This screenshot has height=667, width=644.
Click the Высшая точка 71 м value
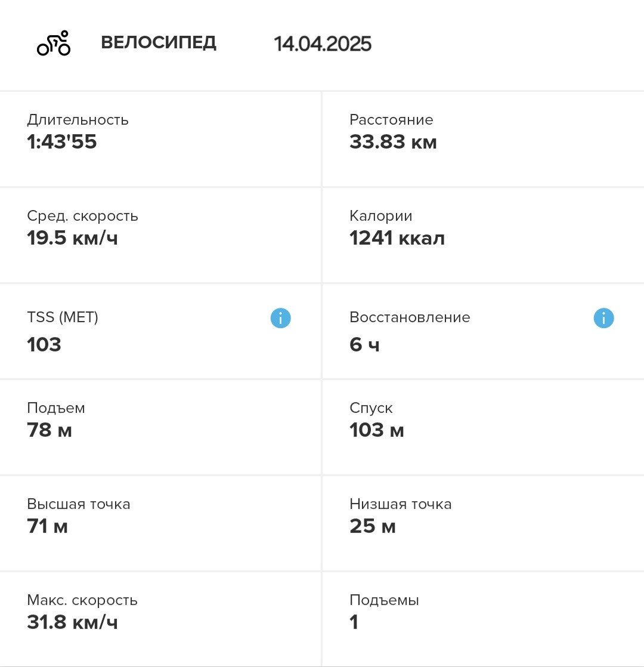pyautogui.click(x=47, y=526)
